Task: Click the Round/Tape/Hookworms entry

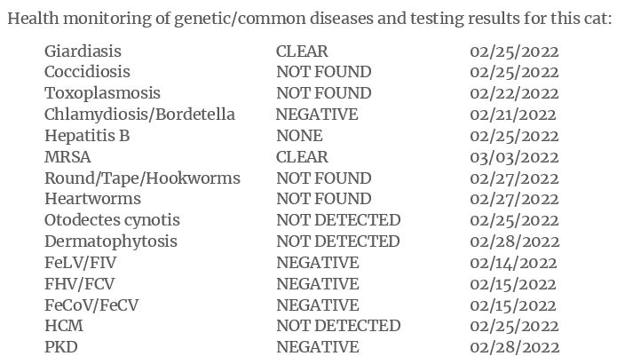Action: click(x=142, y=178)
